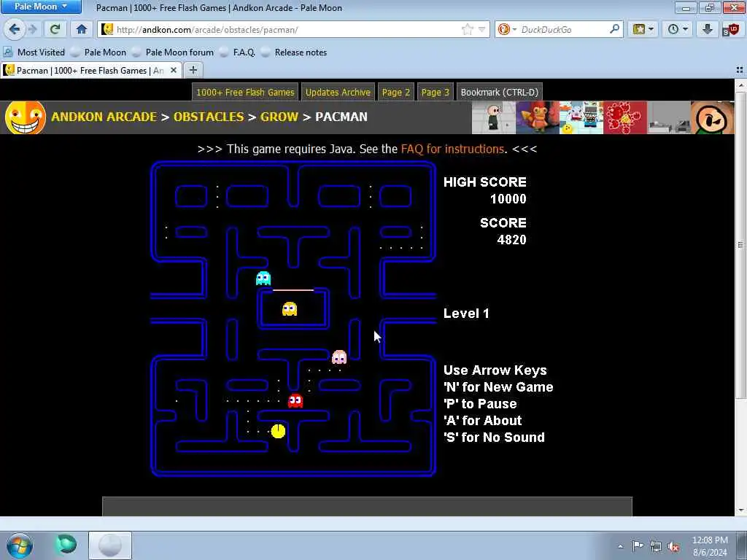Open the URL history dropdown arrow
747x560 pixels.
481,29
